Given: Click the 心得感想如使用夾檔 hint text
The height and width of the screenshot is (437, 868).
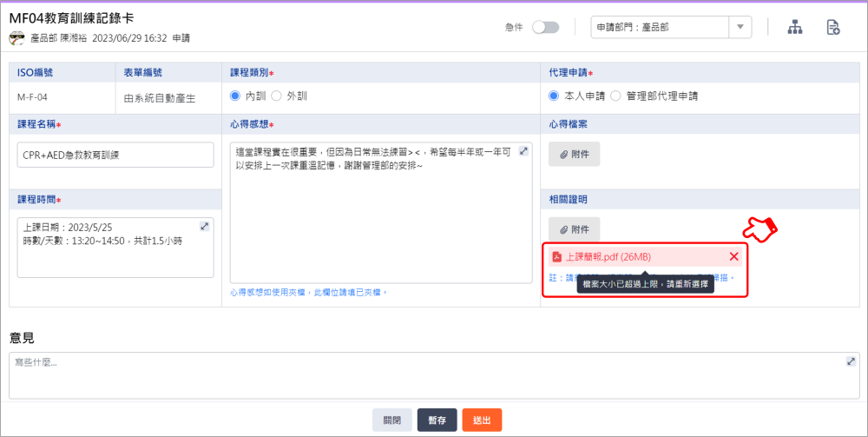Looking at the screenshot, I should pyautogui.click(x=308, y=292).
